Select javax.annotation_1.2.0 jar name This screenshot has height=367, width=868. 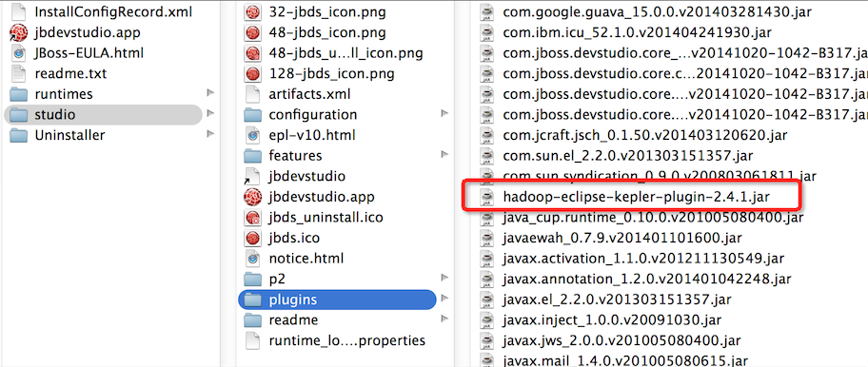click(x=647, y=279)
